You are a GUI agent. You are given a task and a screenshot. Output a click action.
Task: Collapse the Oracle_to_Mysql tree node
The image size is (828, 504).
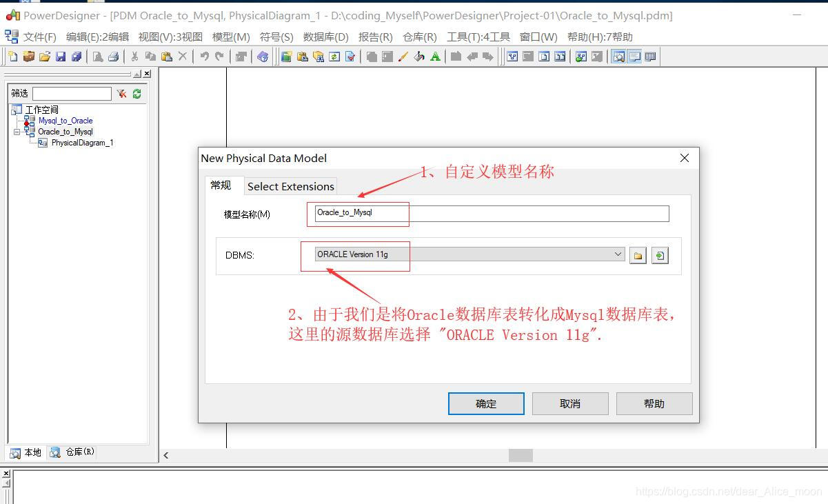click(16, 131)
